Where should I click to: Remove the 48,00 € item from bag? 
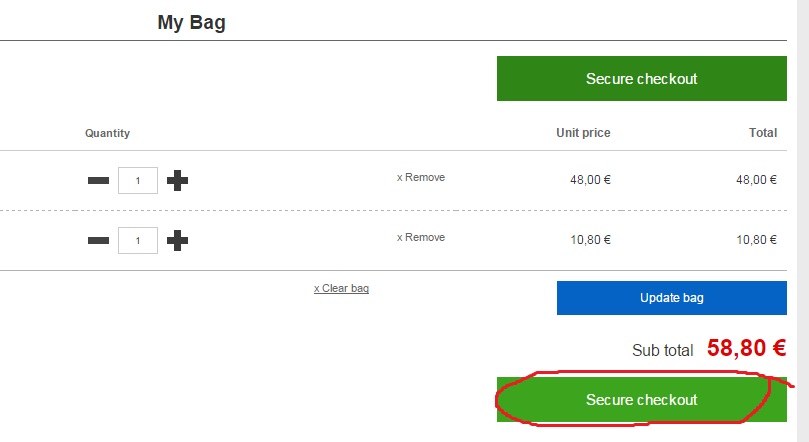421,178
